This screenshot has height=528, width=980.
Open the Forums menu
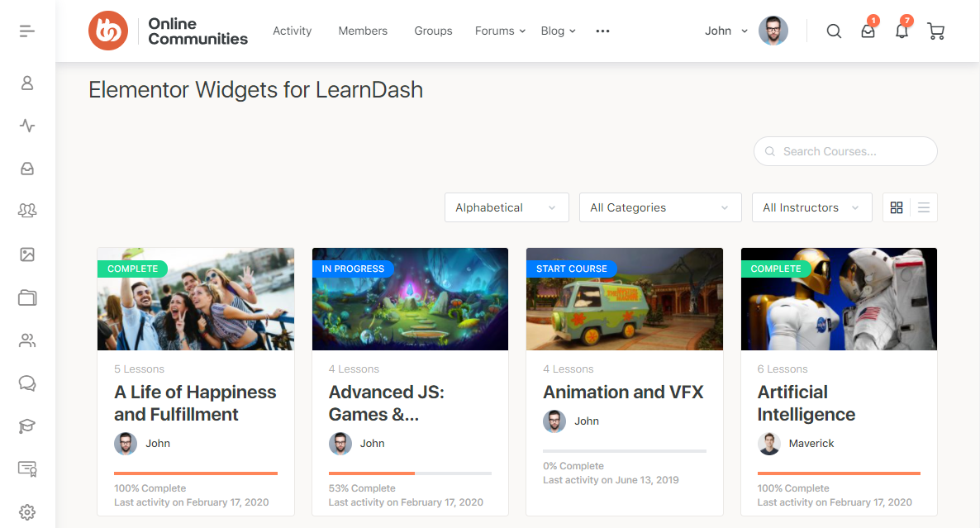(494, 31)
